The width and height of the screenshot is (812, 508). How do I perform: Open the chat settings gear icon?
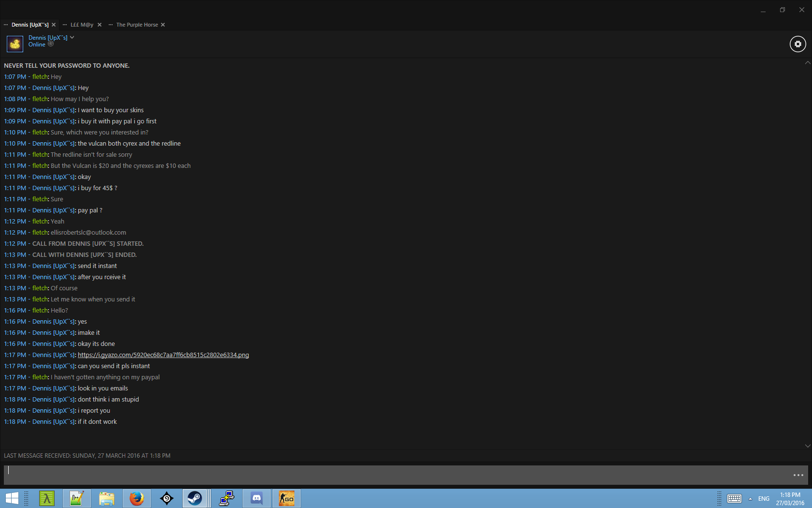coord(797,44)
